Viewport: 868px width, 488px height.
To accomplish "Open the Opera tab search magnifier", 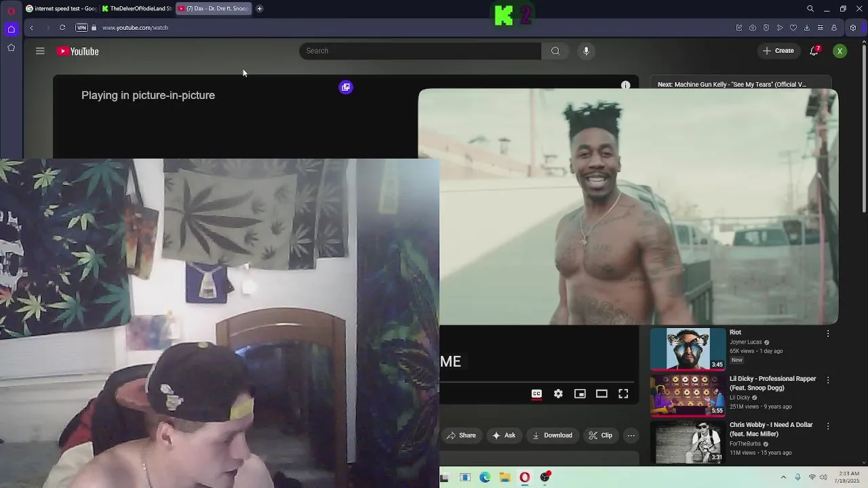I will tap(810, 9).
